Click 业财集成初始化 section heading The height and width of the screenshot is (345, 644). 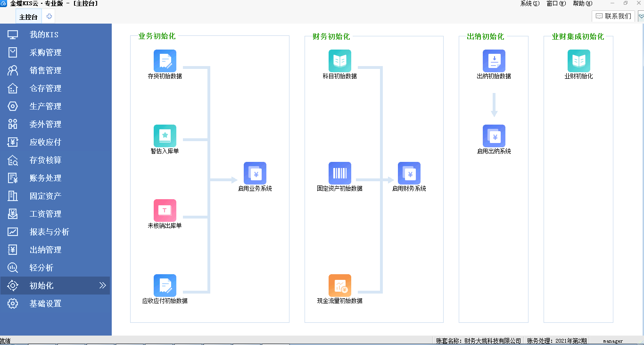pos(578,36)
